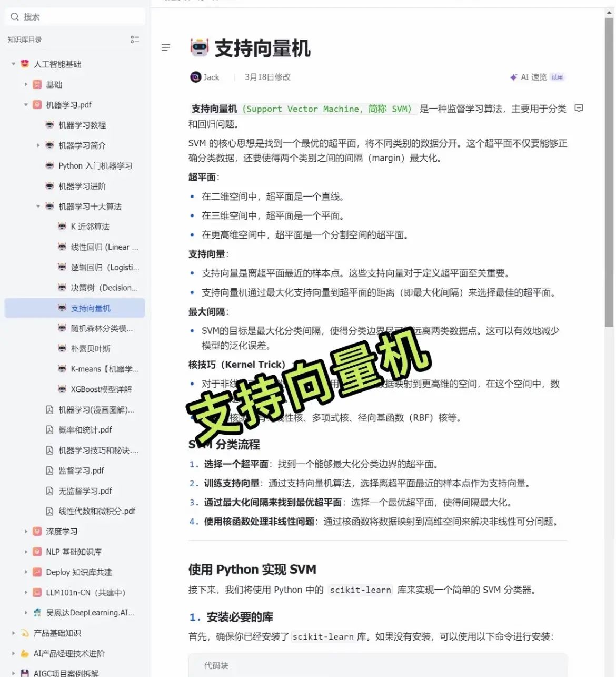The image size is (616, 677).
Task: Expand the NLP 基础知识库 node
Action: (26, 552)
